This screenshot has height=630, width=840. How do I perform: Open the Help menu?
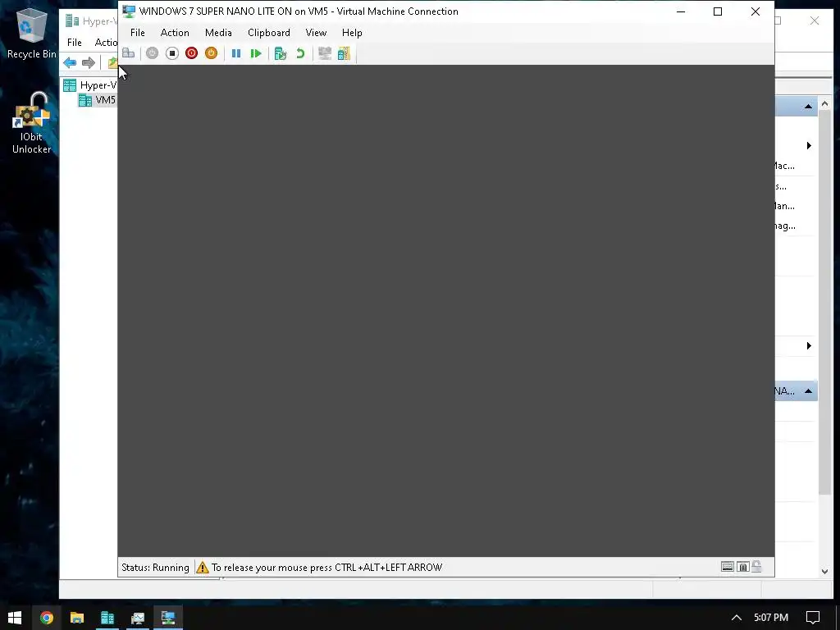[352, 33]
